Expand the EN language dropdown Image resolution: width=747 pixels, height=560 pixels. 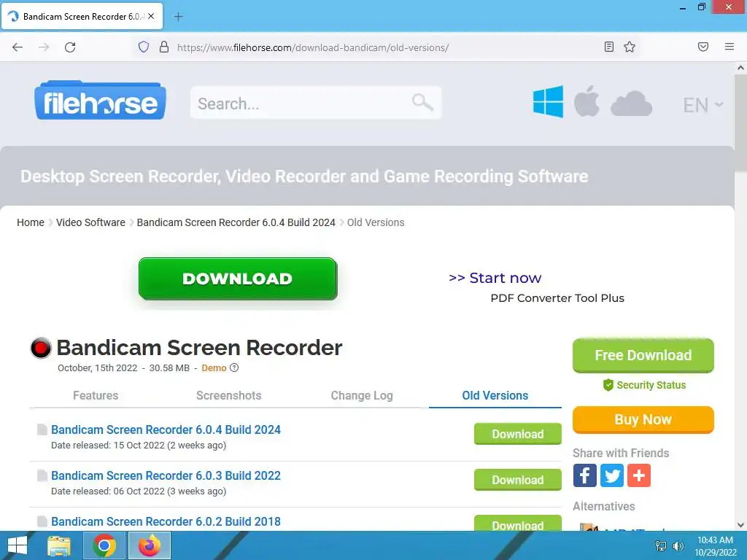click(703, 105)
